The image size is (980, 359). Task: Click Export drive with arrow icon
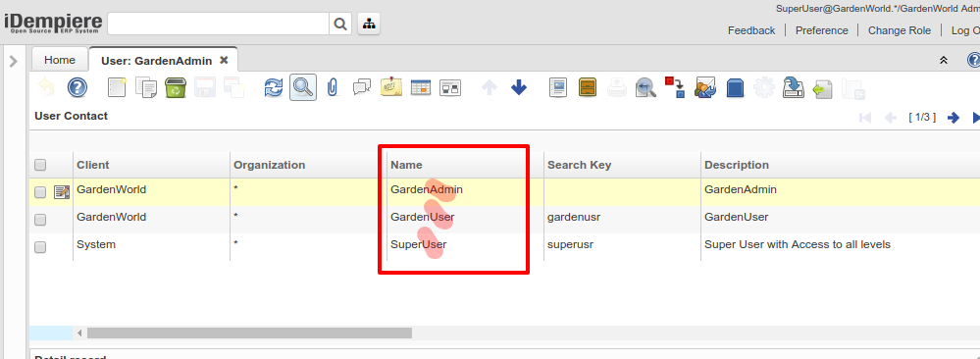tap(794, 87)
